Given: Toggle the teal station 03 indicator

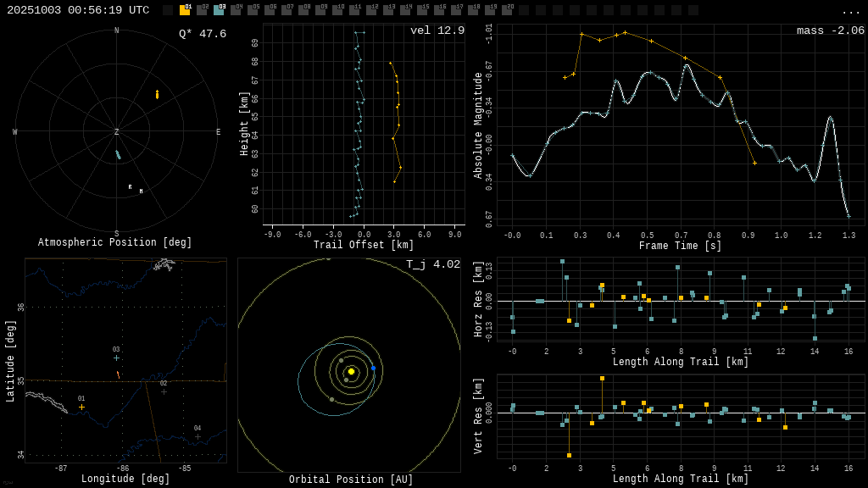Looking at the screenshot, I should coord(219,10).
